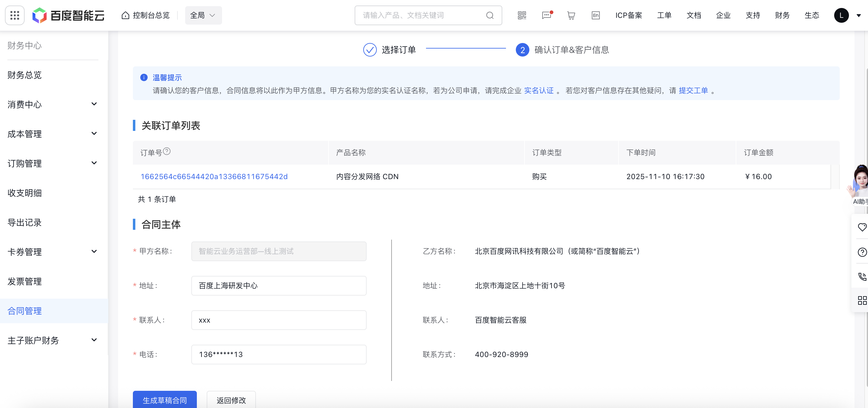Image resolution: width=868 pixels, height=408 pixels.
Task: Open the shopping cart icon
Action: (571, 15)
